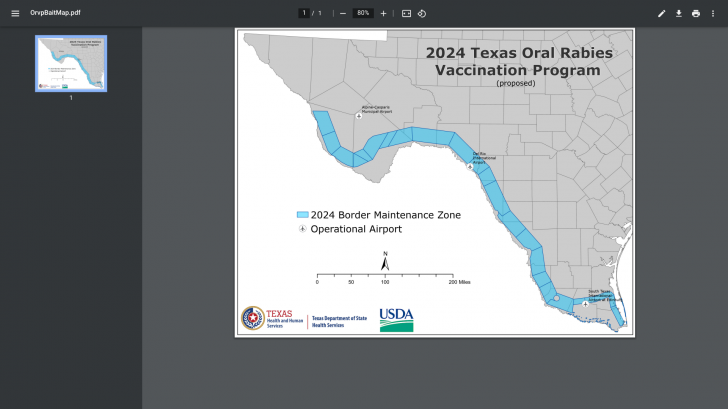Click the 80% zoom level field

click(x=363, y=13)
